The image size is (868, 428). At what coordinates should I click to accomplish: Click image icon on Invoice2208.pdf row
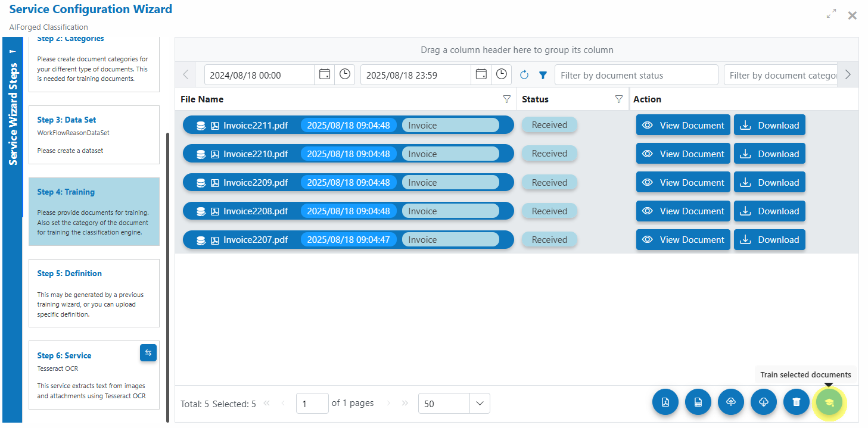[215, 211]
